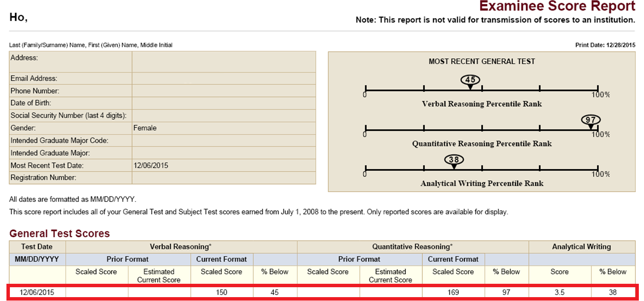
Task: Click the verbal percentile marker '45'
Action: (470, 80)
